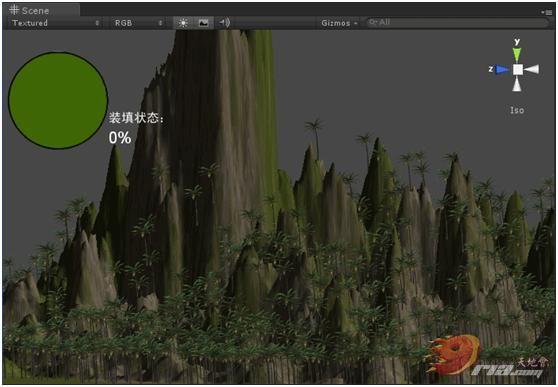
Task: Toggle skybox and effects image icon
Action: click(x=204, y=23)
